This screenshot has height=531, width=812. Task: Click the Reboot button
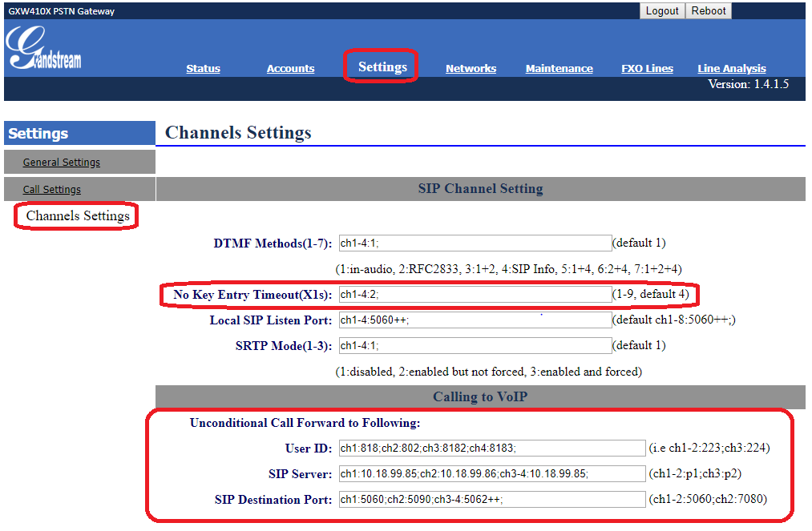pos(709,11)
